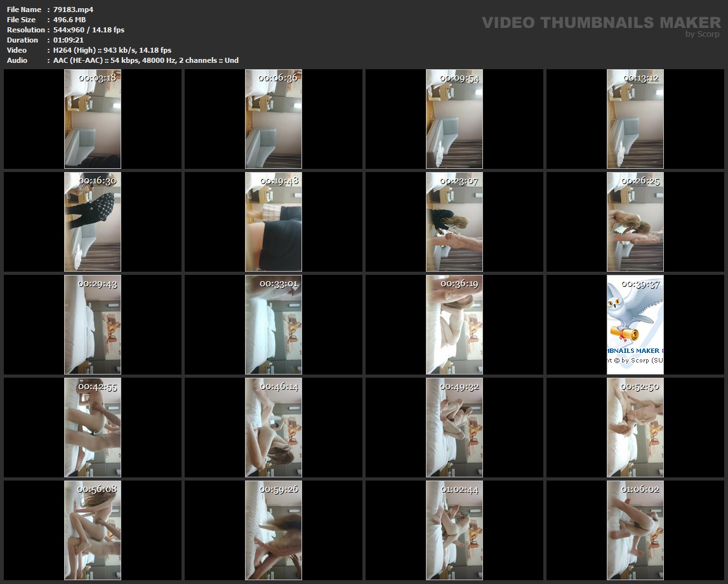This screenshot has width=728, height=584.
Task: Click the Video codec H264 info line
Action: tap(112, 50)
